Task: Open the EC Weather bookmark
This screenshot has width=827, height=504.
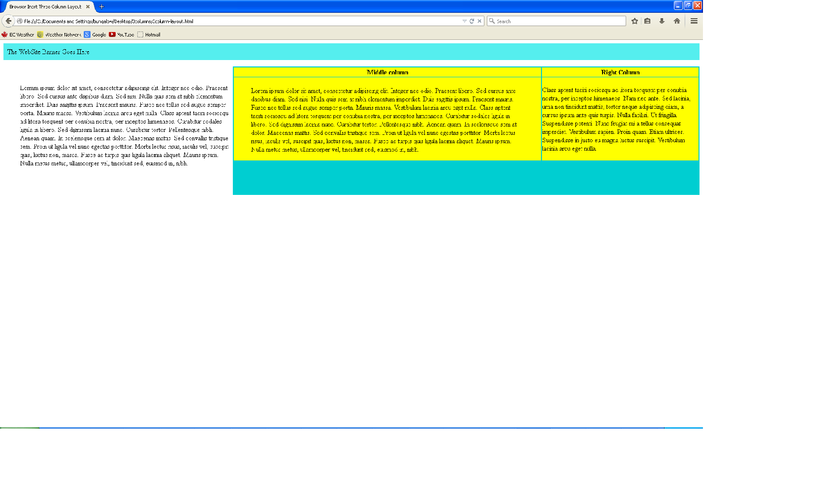Action: [18, 34]
